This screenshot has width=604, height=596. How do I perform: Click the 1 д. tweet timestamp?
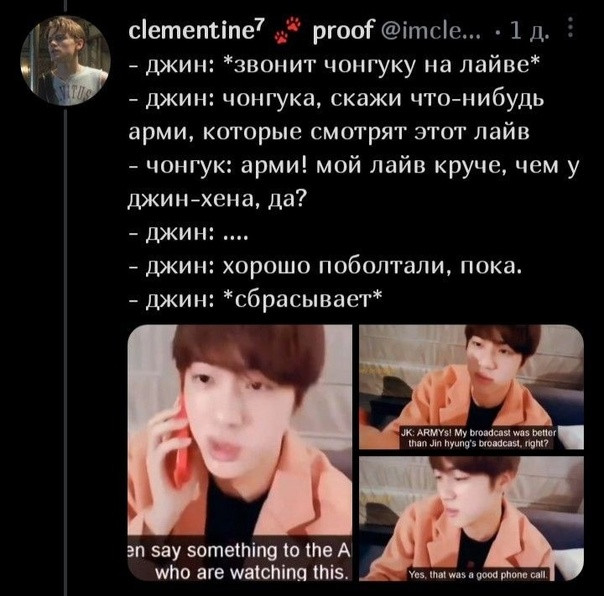point(528,31)
